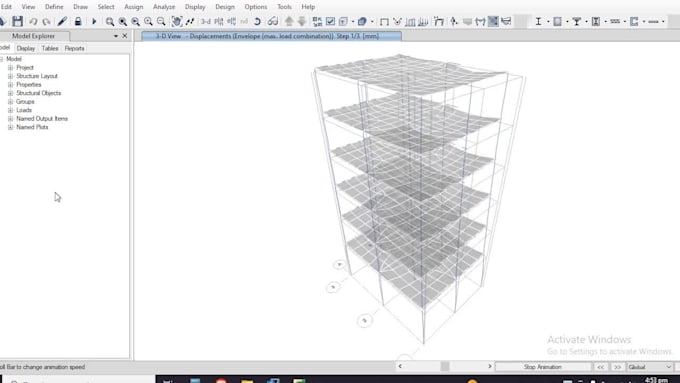The width and height of the screenshot is (680, 383).
Task: Click the animation speed right arrow
Action: (490, 367)
